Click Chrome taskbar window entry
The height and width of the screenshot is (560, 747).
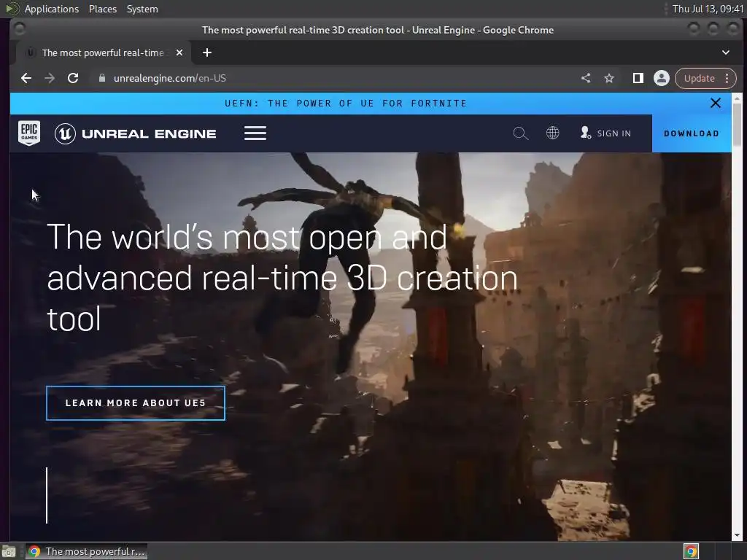[x=86, y=551]
